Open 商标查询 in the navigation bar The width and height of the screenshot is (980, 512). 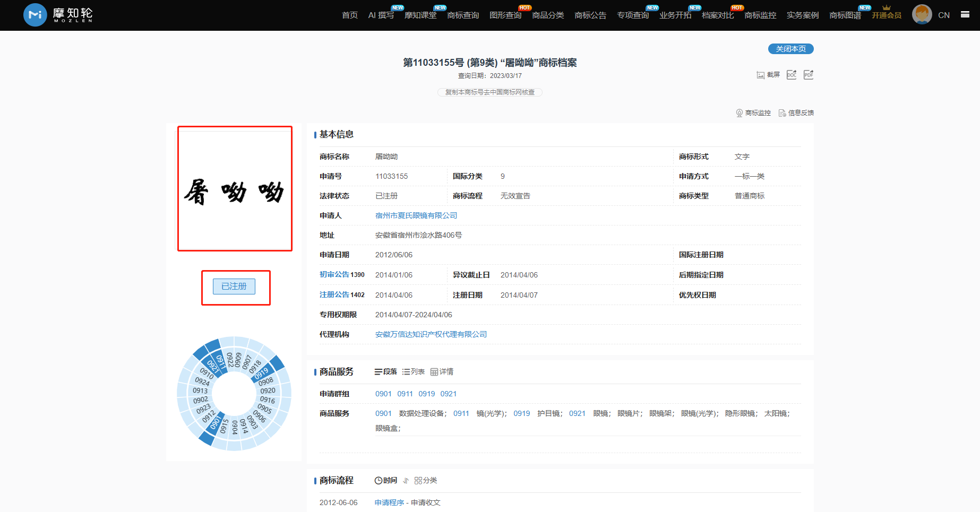pyautogui.click(x=463, y=15)
